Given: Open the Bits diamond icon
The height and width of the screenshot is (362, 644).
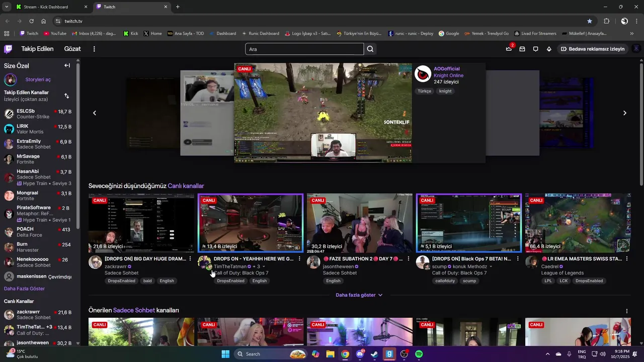Looking at the screenshot, I should click(549, 49).
